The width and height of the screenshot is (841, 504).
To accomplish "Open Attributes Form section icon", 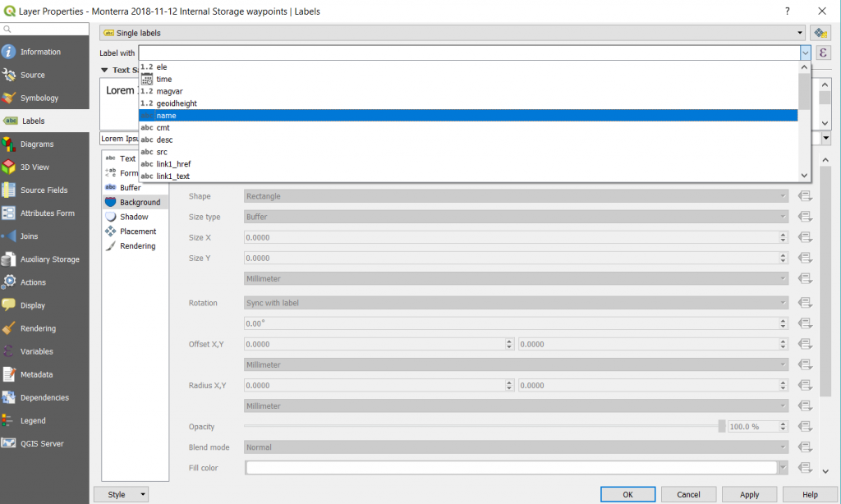I will tap(8, 213).
